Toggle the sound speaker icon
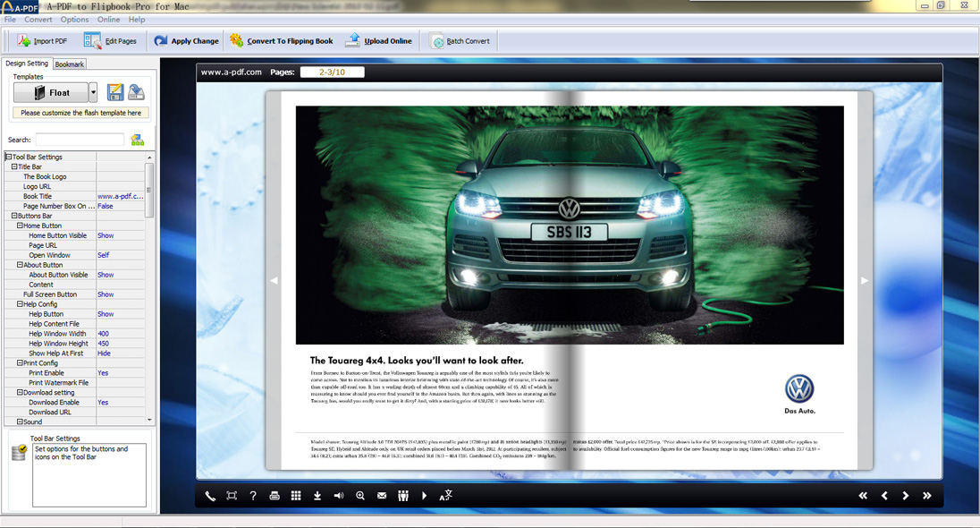The image size is (980, 528). (x=339, y=496)
